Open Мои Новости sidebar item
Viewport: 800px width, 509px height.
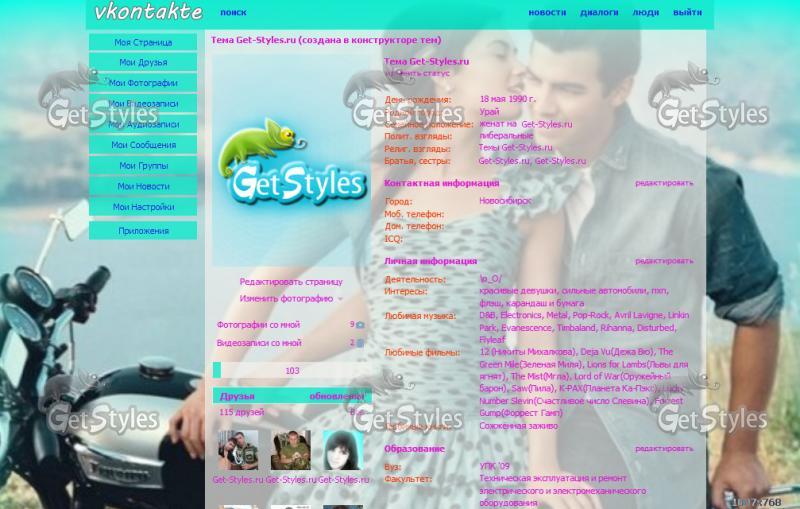coord(143,186)
